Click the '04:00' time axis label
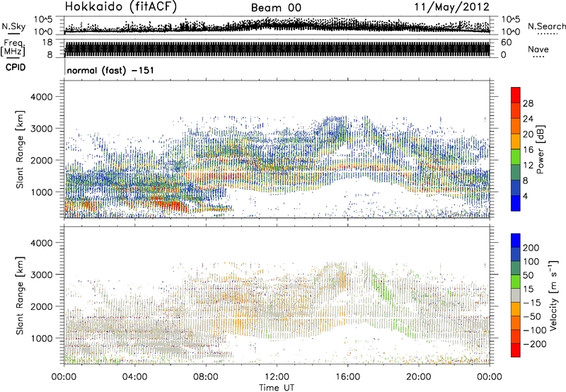Viewport: 566px width, 392px height. [134, 377]
